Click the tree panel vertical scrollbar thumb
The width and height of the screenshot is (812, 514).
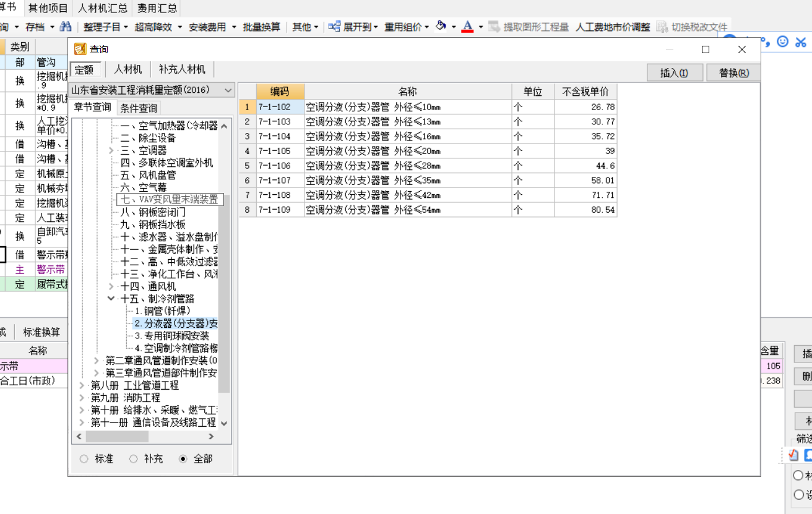coord(224,293)
